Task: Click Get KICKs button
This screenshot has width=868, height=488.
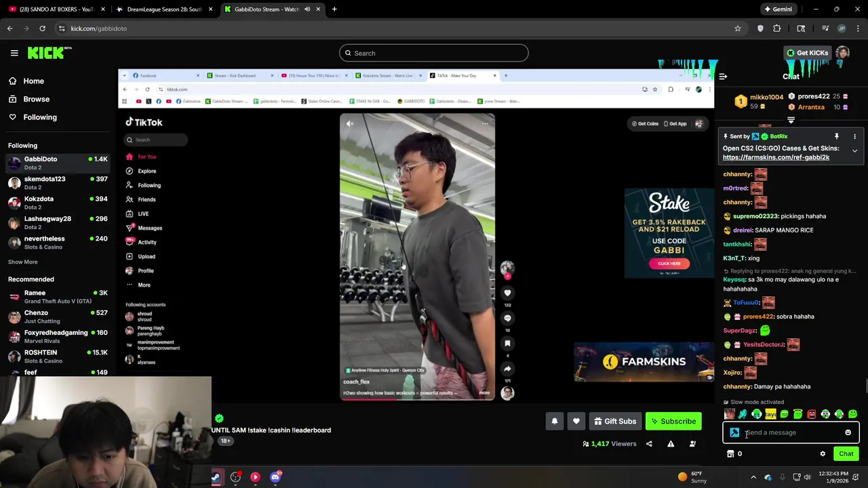Action: 807,53
